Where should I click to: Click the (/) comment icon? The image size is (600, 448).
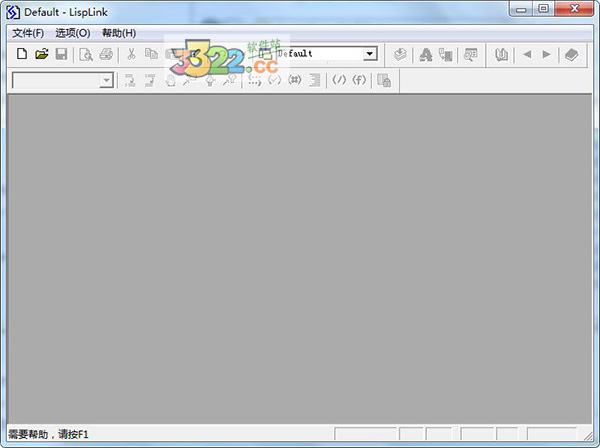pyautogui.click(x=339, y=80)
